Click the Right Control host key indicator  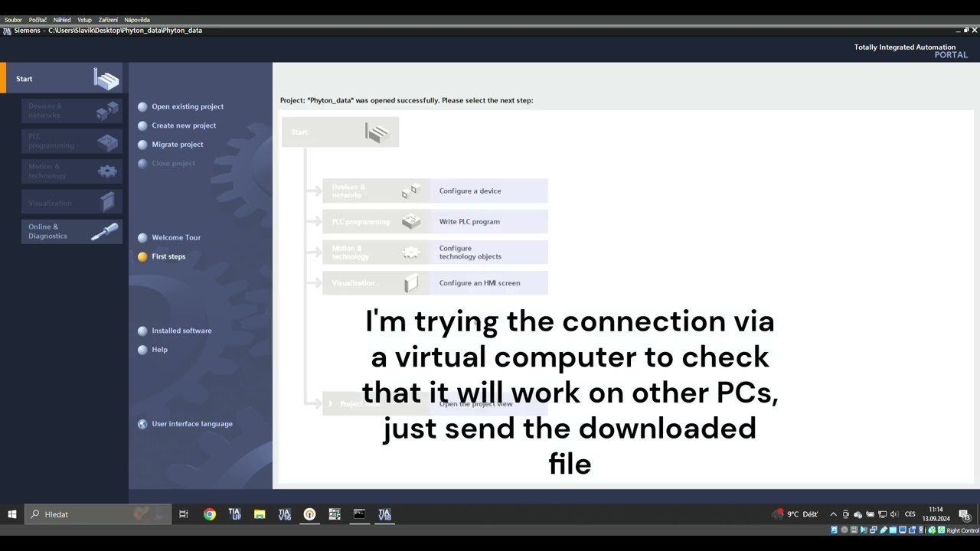[962, 530]
